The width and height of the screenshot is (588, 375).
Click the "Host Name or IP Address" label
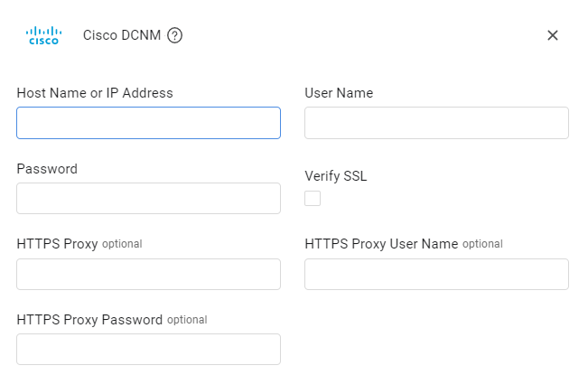click(x=95, y=93)
